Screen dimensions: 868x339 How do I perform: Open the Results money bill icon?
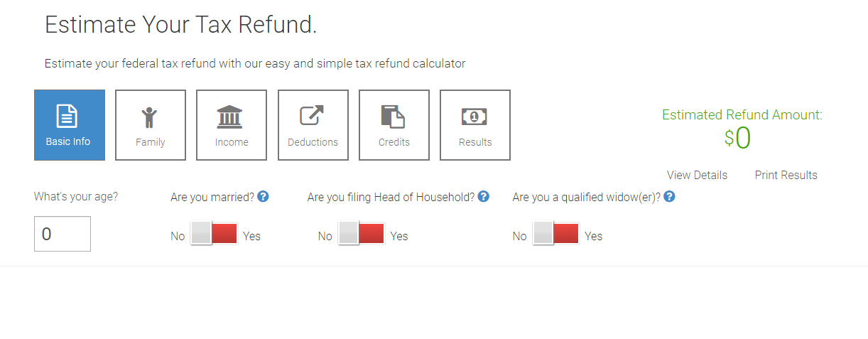click(474, 117)
